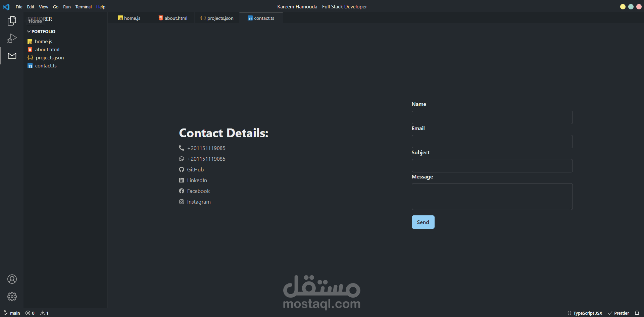Image resolution: width=644 pixels, height=317 pixels.
Task: Call the phone number +201151119085 link
Action: tap(206, 148)
